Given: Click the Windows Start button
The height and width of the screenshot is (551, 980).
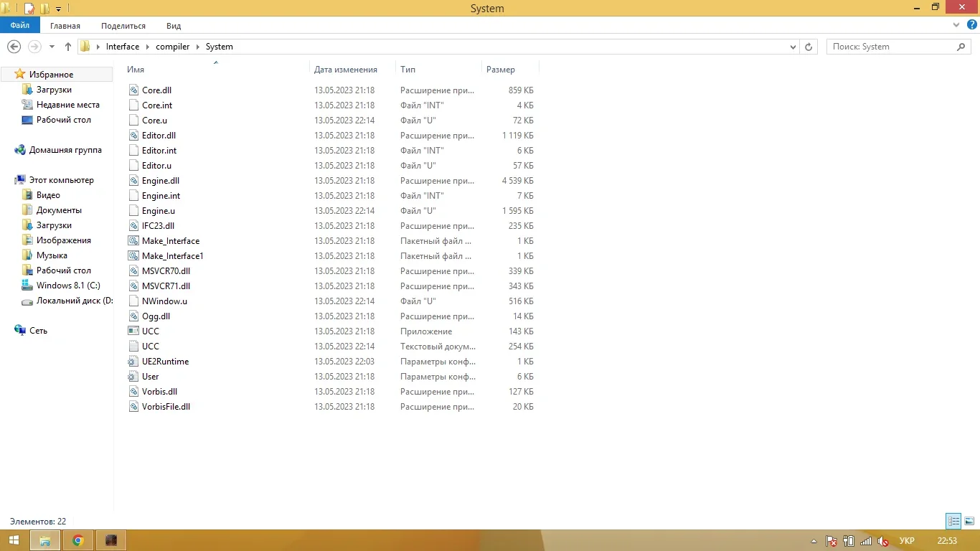Looking at the screenshot, I should coord(14,540).
